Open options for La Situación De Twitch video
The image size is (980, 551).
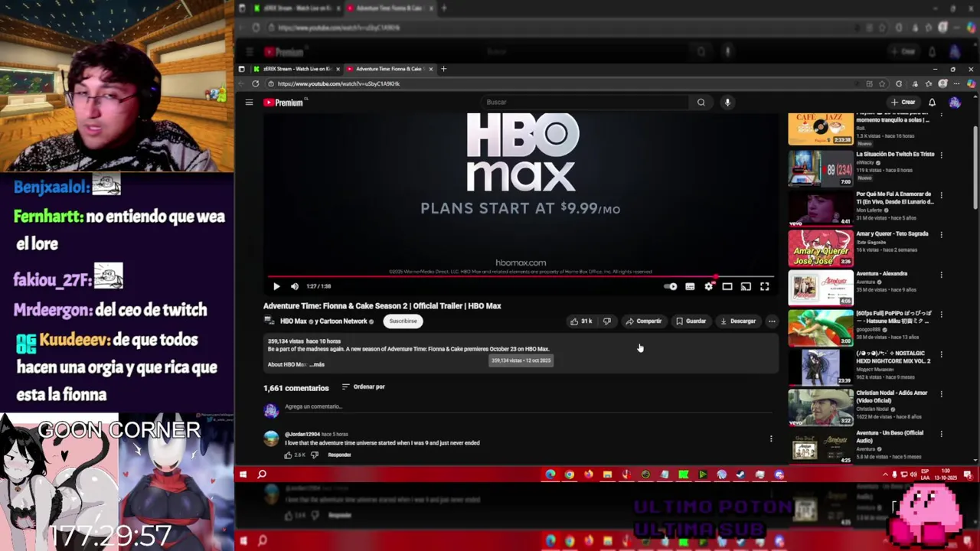[941, 155]
